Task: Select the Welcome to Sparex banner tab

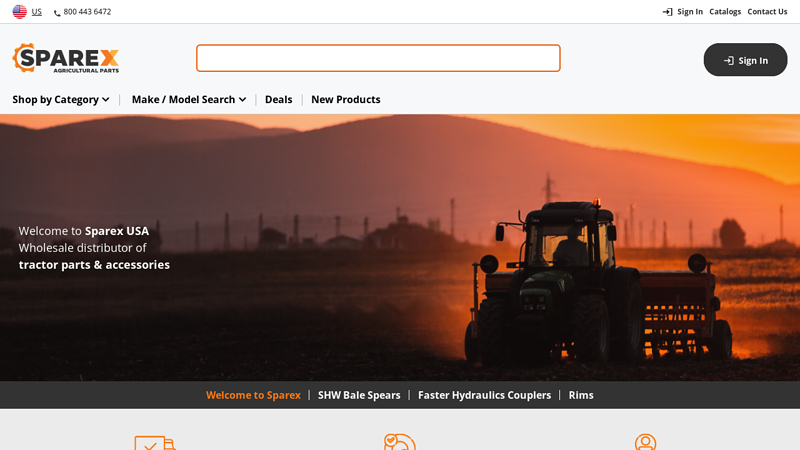Action: click(254, 395)
